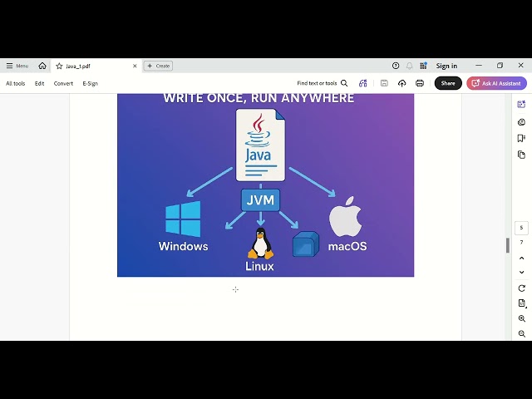
Task: Open the apps grid icon
Action: [423, 66]
